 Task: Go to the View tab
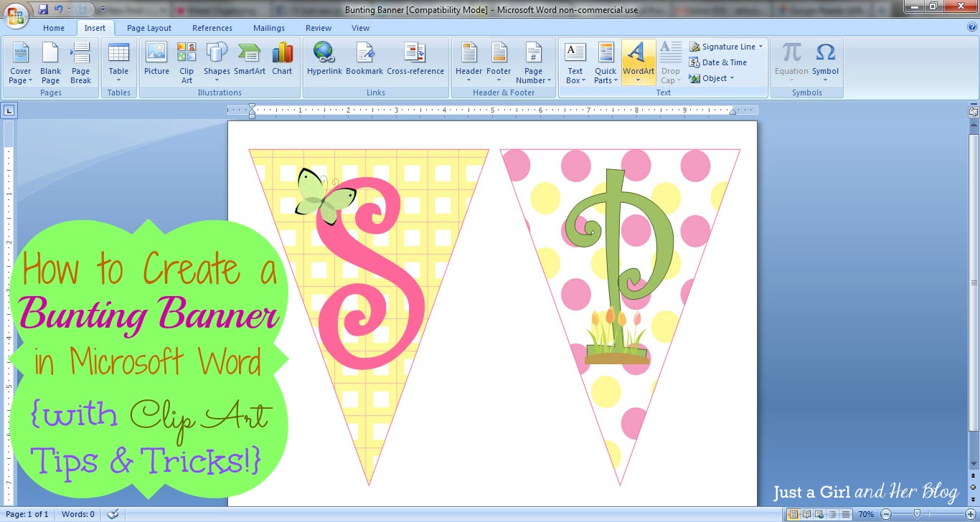(361, 28)
